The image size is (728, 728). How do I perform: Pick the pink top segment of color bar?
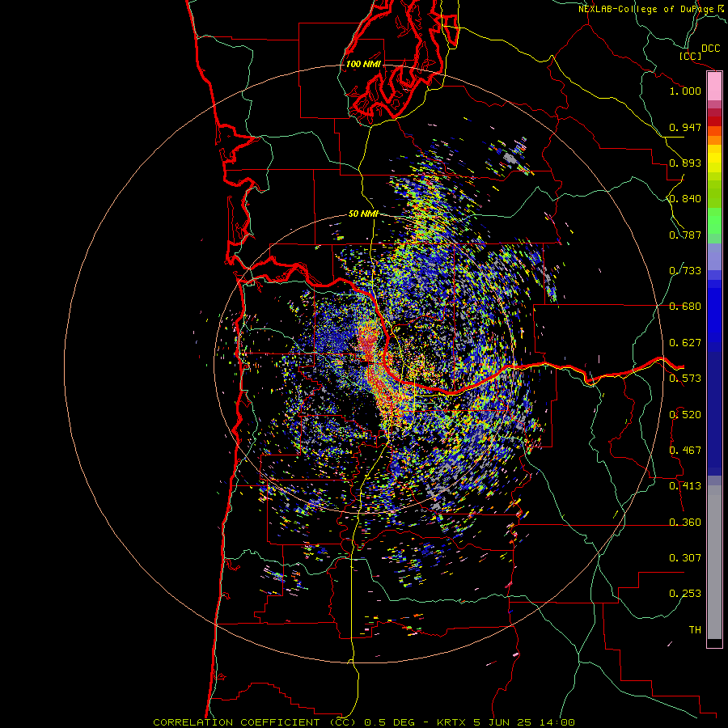714,87
